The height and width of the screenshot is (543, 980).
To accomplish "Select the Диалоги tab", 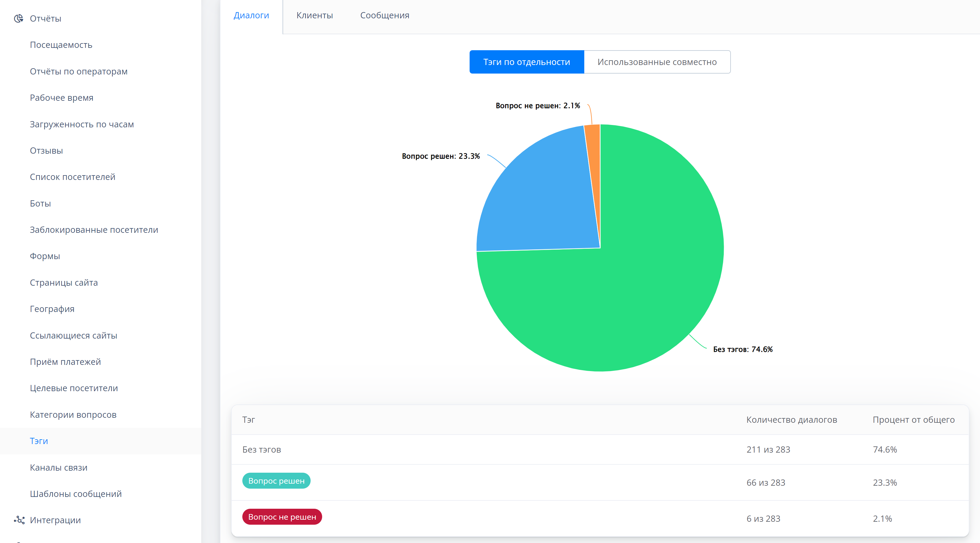I will [x=251, y=15].
